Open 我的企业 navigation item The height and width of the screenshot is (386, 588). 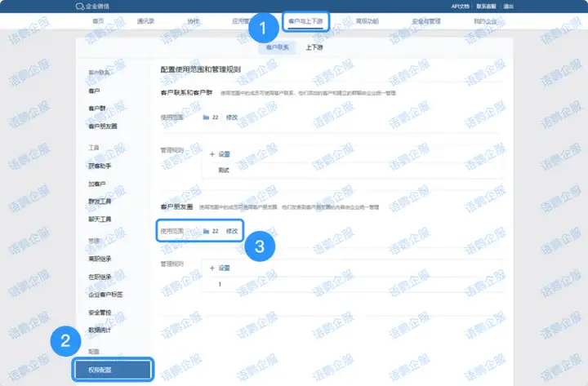pos(485,20)
